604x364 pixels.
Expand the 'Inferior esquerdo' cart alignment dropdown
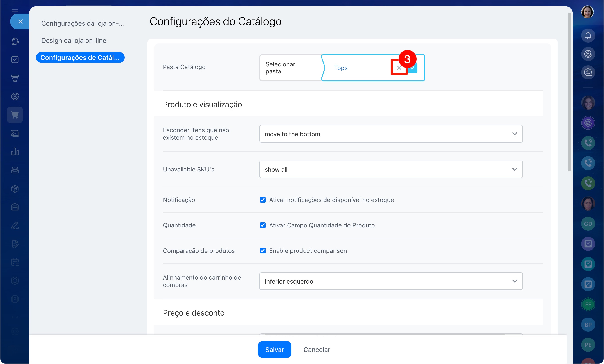click(x=391, y=281)
